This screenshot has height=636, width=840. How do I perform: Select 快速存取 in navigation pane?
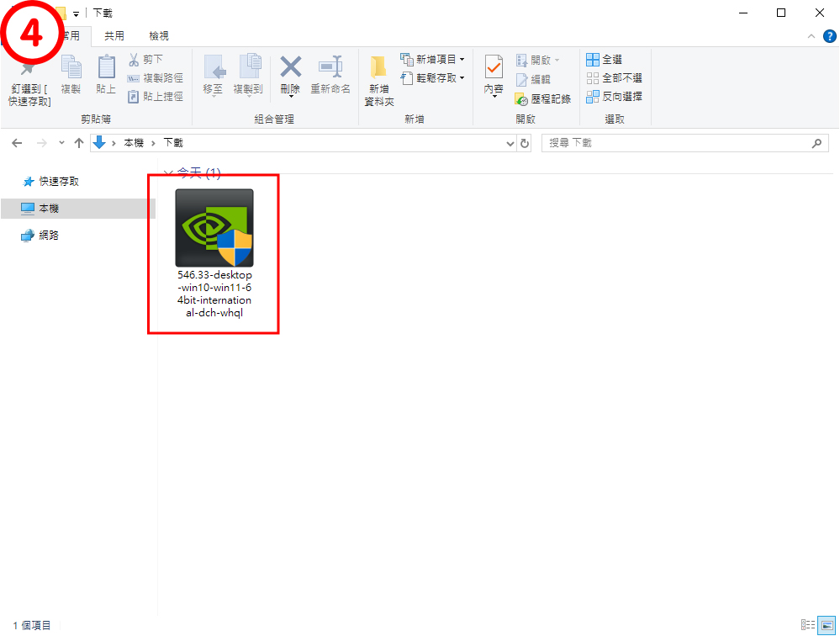59,182
